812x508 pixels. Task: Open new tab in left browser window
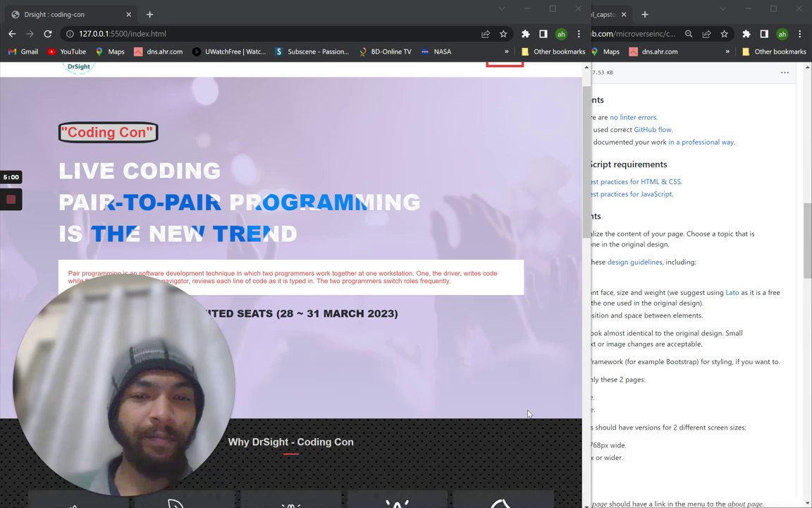click(149, 15)
